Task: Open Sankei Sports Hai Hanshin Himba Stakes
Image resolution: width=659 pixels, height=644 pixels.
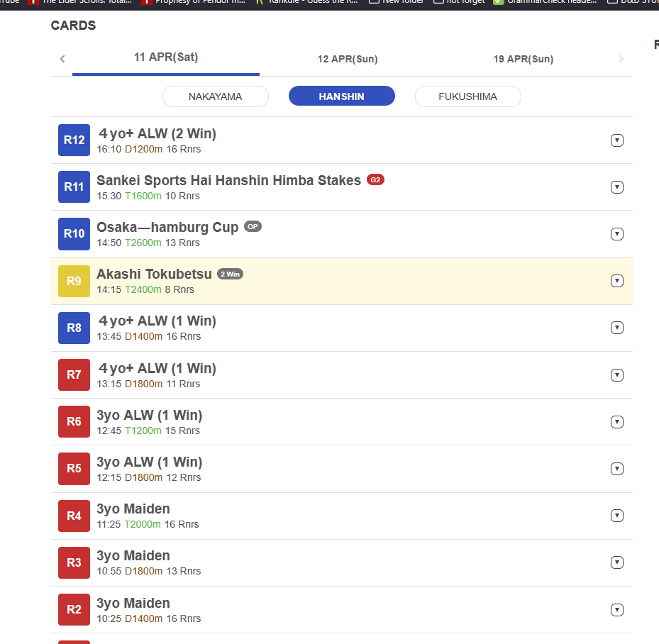Action: tap(228, 180)
